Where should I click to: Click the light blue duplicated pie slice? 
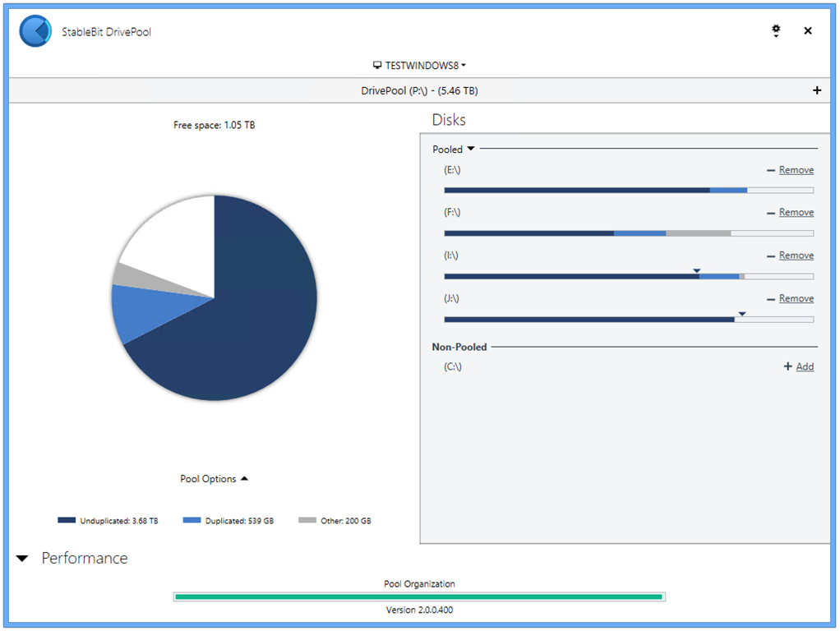coord(145,311)
